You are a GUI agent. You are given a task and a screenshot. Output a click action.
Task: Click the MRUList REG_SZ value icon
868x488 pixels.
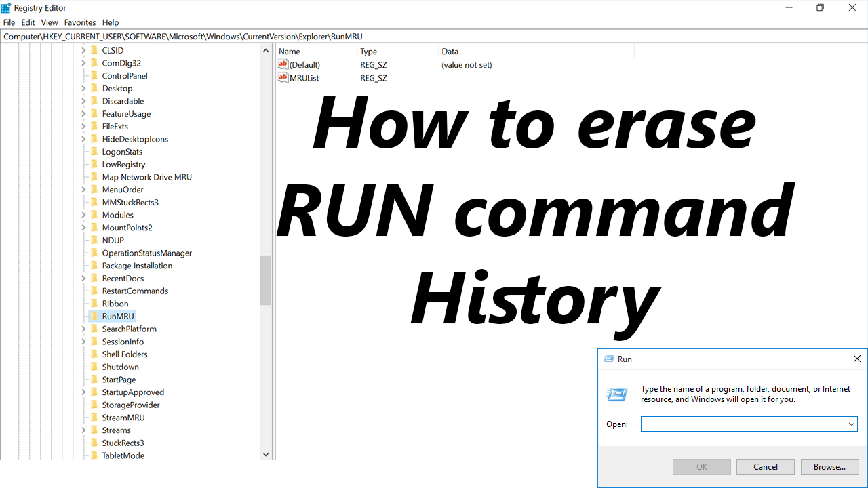[x=283, y=77]
